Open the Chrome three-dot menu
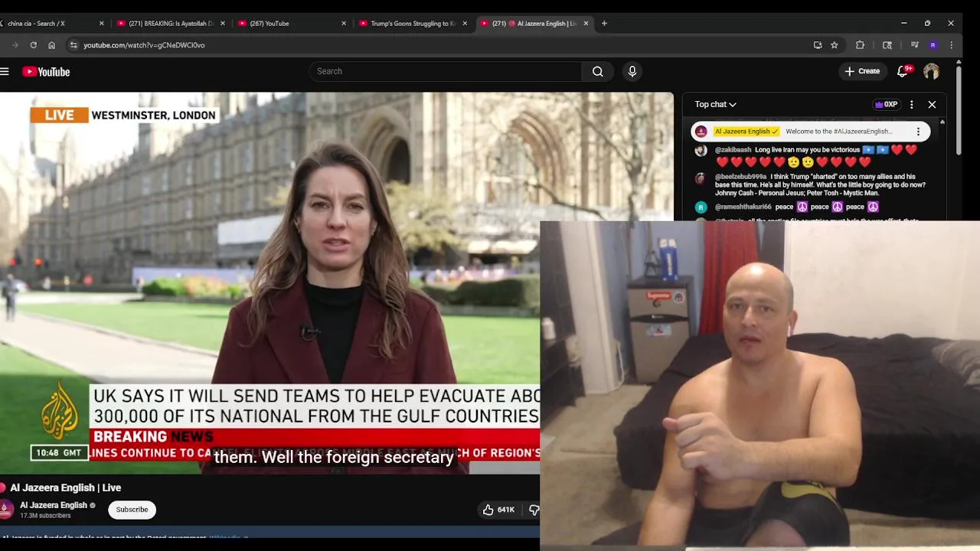This screenshot has width=980, height=551. pos(951,45)
